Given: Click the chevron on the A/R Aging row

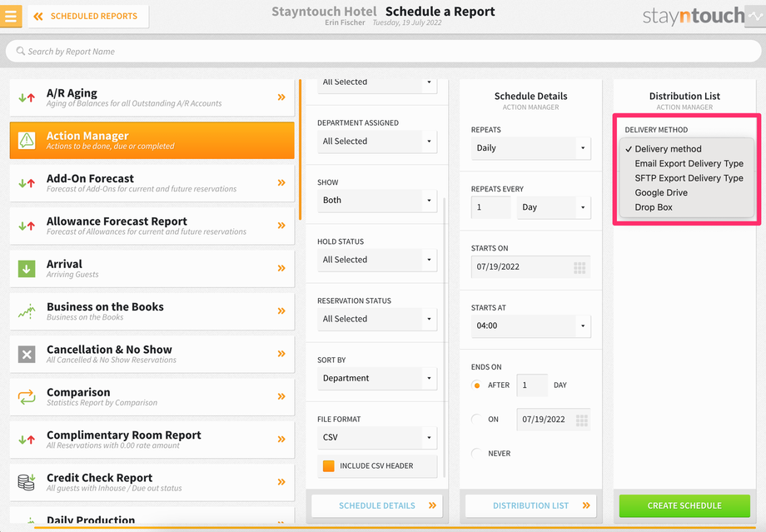Looking at the screenshot, I should 281,97.
